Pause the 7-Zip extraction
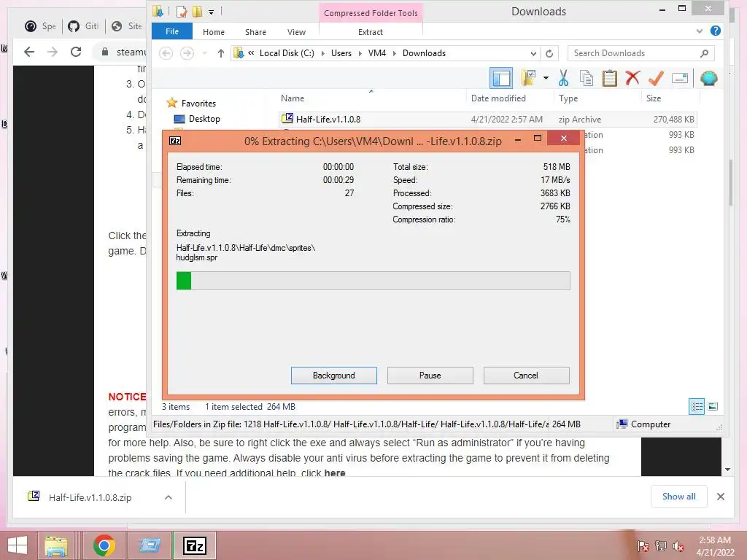This screenshot has width=747, height=560. tap(430, 376)
